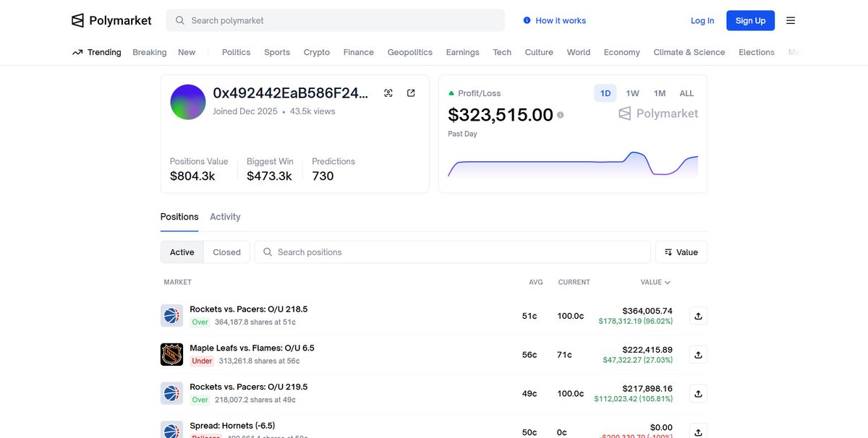Click the $222,415.89 position value
The height and width of the screenshot is (438, 868).
click(647, 350)
